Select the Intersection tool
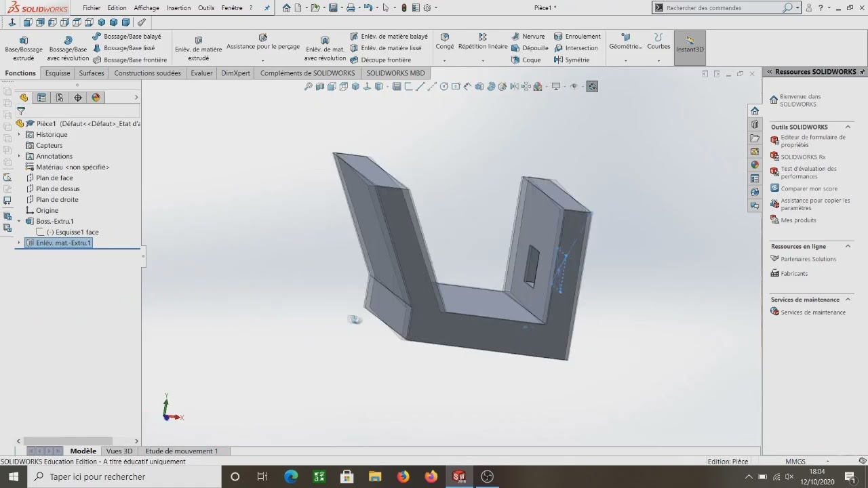The height and width of the screenshot is (488, 868). click(576, 48)
